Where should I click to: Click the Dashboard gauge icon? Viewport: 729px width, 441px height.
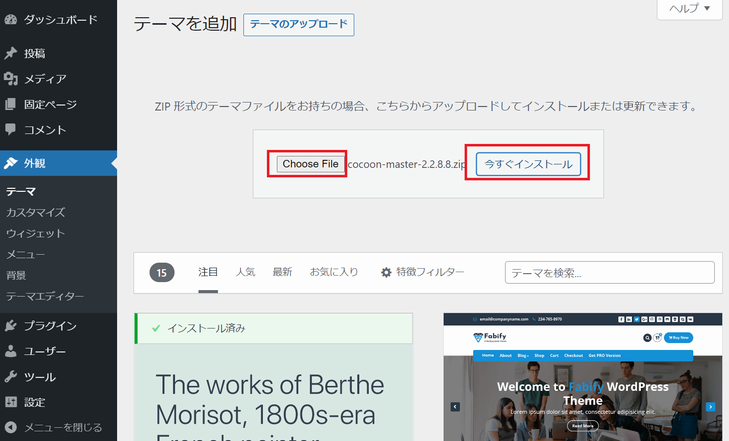[11, 20]
